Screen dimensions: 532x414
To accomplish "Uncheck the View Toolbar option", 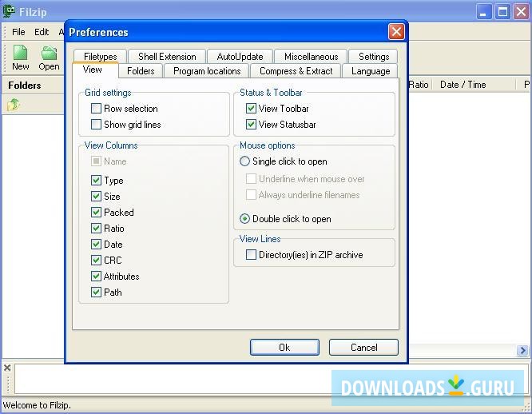I will tap(251, 109).
